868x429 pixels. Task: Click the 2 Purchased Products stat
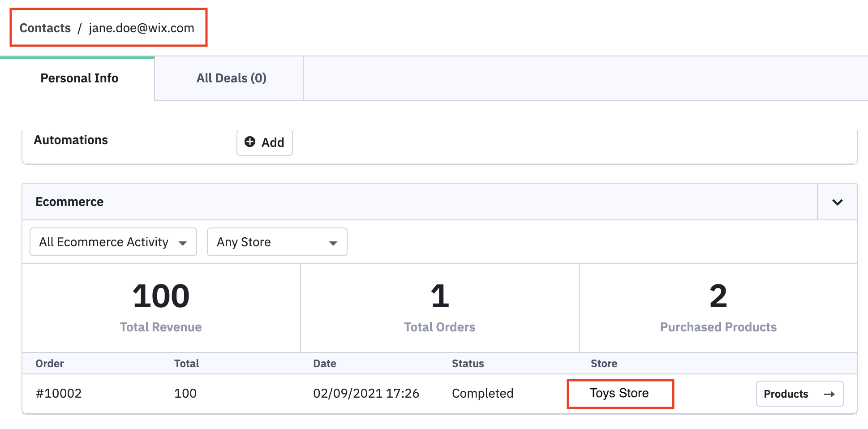(x=718, y=308)
